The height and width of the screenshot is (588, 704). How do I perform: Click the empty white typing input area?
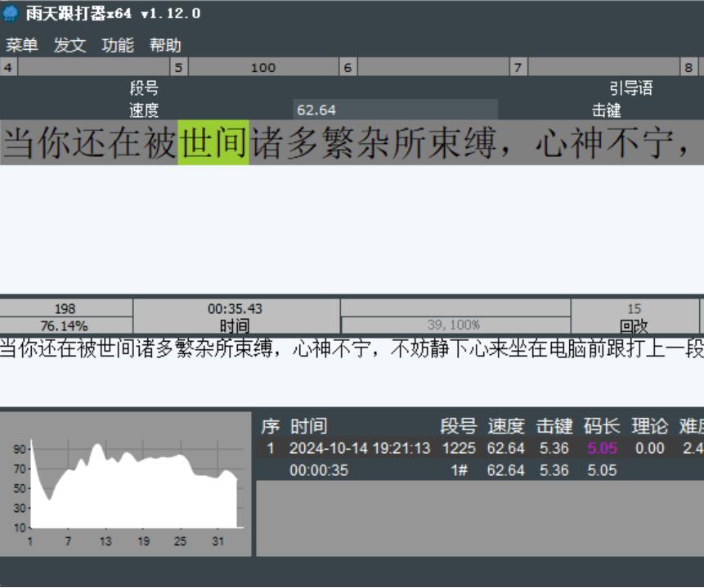point(352,229)
